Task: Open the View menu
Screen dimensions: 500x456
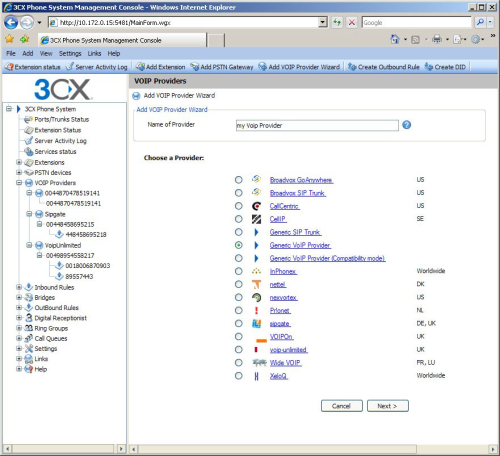Action: [46, 53]
